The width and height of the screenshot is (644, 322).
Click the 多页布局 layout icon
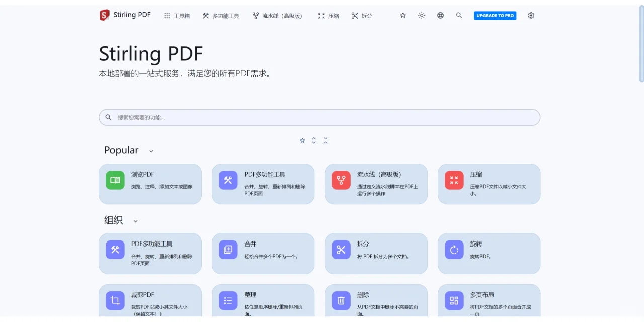click(454, 301)
